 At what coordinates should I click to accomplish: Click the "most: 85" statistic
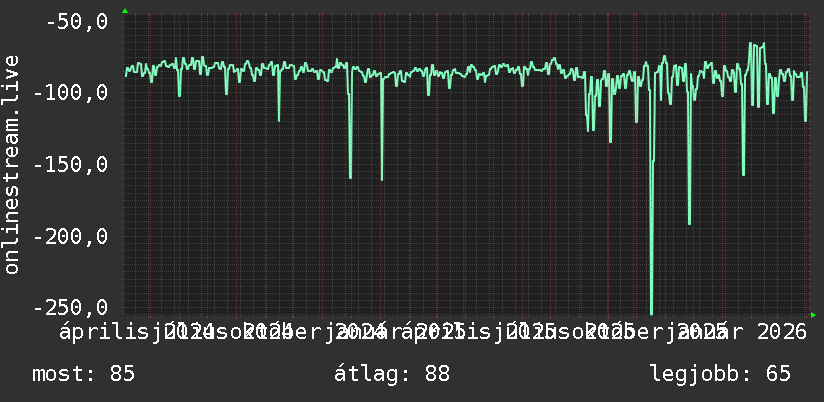84,374
